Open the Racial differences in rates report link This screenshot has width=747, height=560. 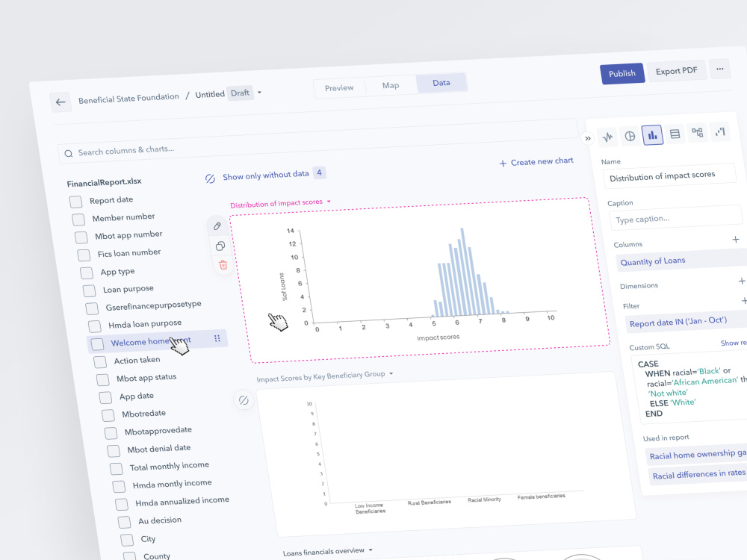(x=698, y=474)
